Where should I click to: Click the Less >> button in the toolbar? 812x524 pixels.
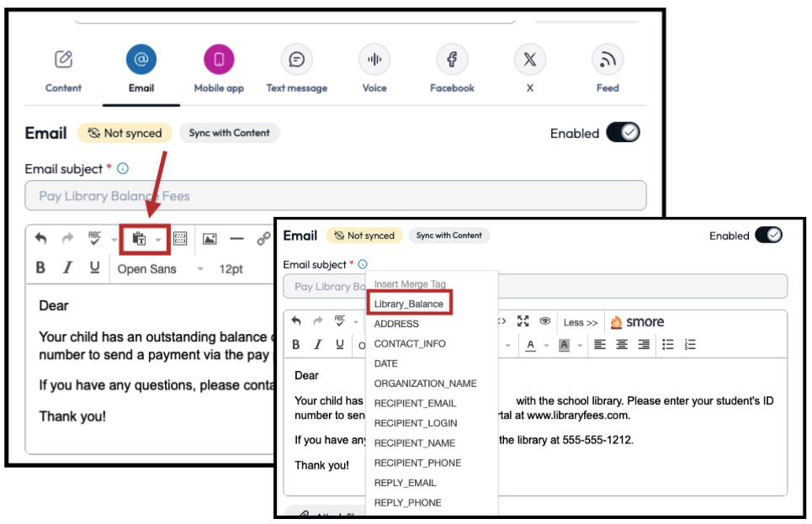[x=582, y=320]
